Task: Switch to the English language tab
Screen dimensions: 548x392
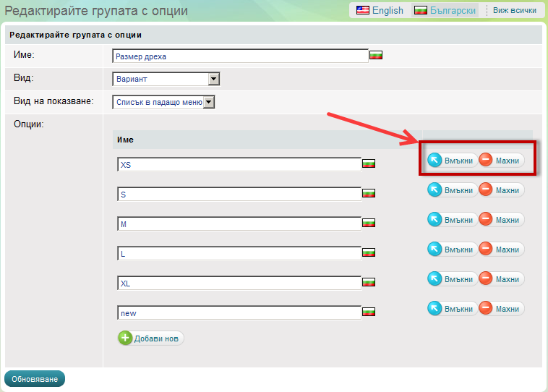Action: [x=380, y=10]
